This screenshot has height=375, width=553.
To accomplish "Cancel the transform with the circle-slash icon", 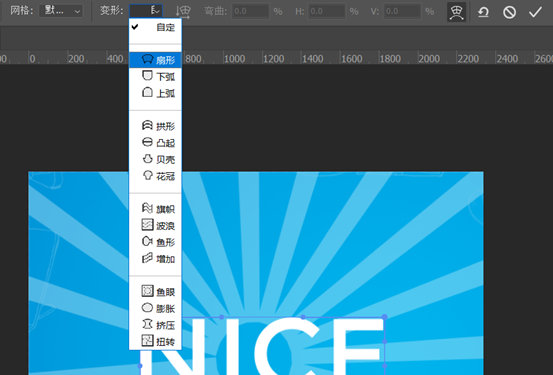I will click(x=509, y=12).
